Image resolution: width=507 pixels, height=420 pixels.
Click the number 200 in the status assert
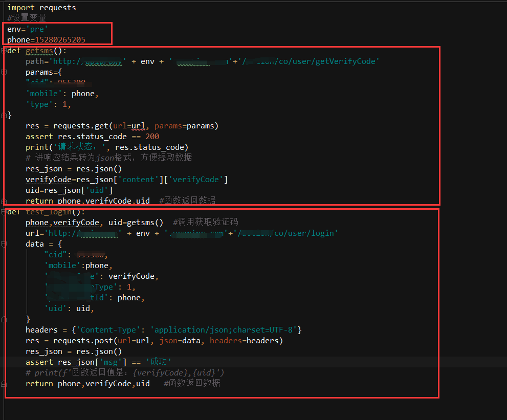click(x=152, y=137)
